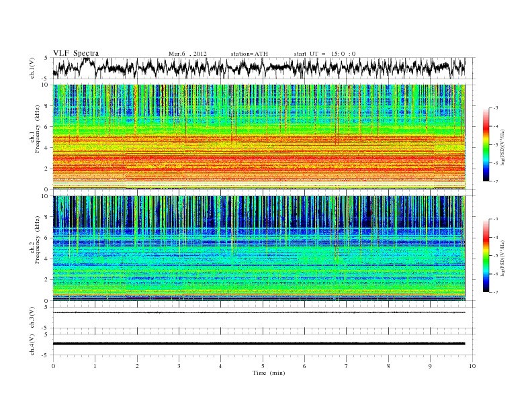Click the "-5" tick on upper colorbar
This screenshot has width=532, height=411.
pyautogui.click(x=496, y=145)
